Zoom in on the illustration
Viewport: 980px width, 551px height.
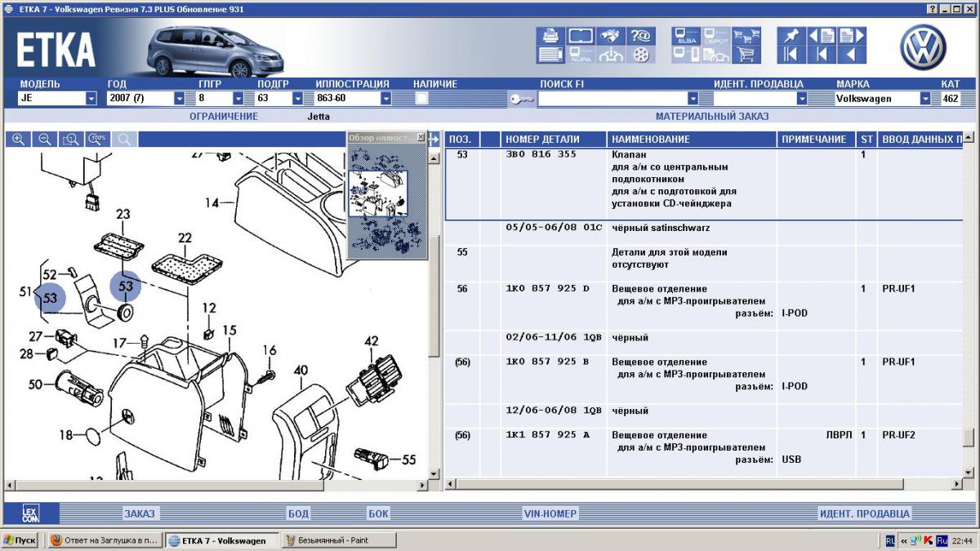point(18,140)
